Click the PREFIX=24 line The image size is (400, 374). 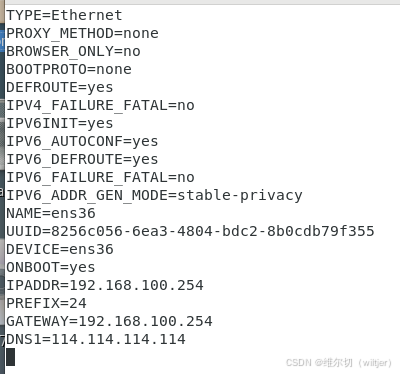[46, 303]
